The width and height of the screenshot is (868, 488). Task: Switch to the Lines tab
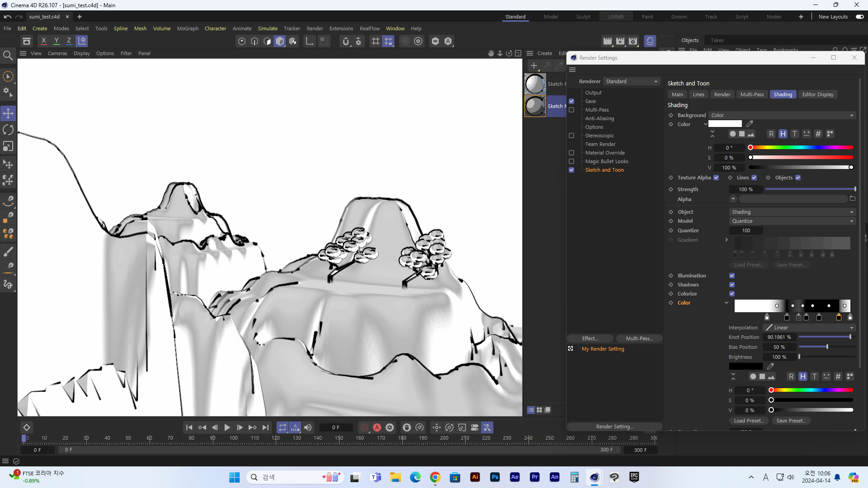click(698, 94)
